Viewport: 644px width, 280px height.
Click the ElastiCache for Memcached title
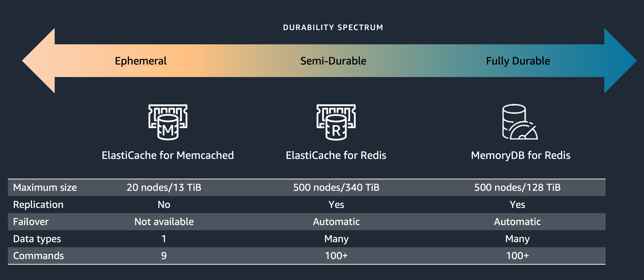coord(168,155)
